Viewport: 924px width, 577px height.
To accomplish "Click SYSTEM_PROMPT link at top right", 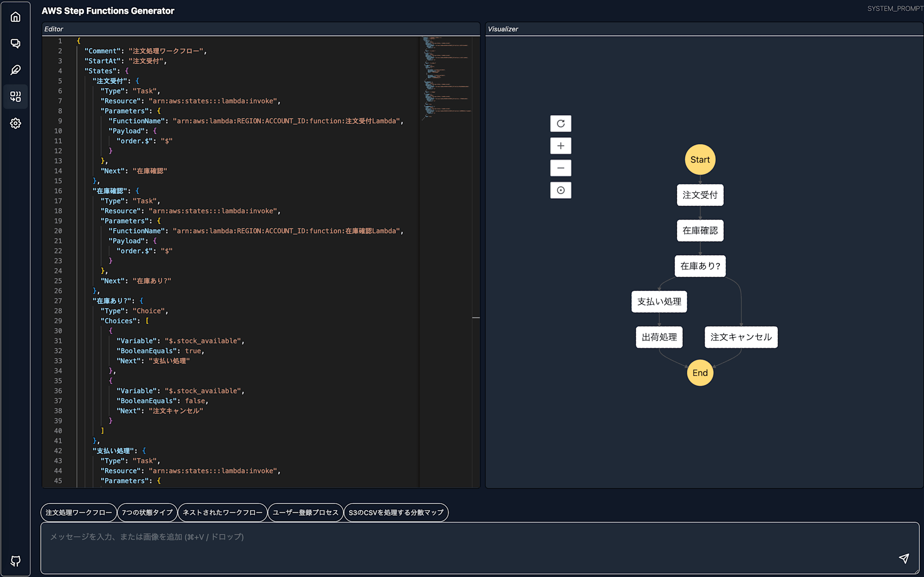I will [x=895, y=9].
